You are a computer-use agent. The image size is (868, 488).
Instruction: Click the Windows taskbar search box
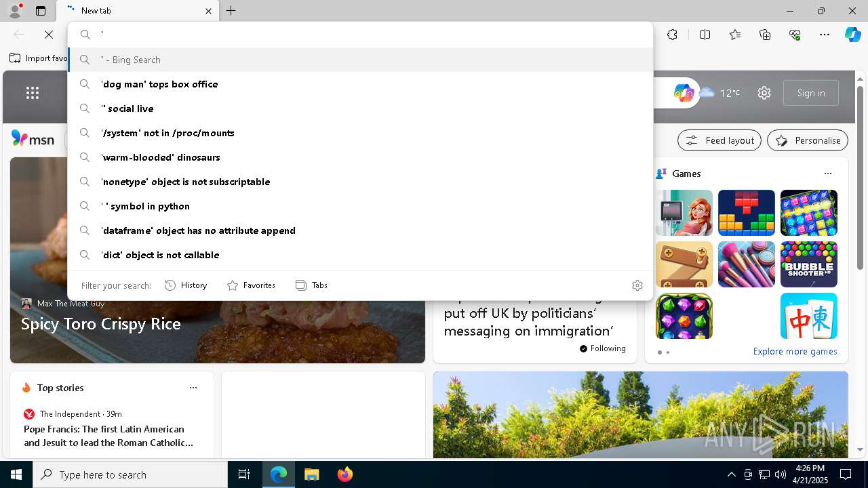(x=130, y=474)
